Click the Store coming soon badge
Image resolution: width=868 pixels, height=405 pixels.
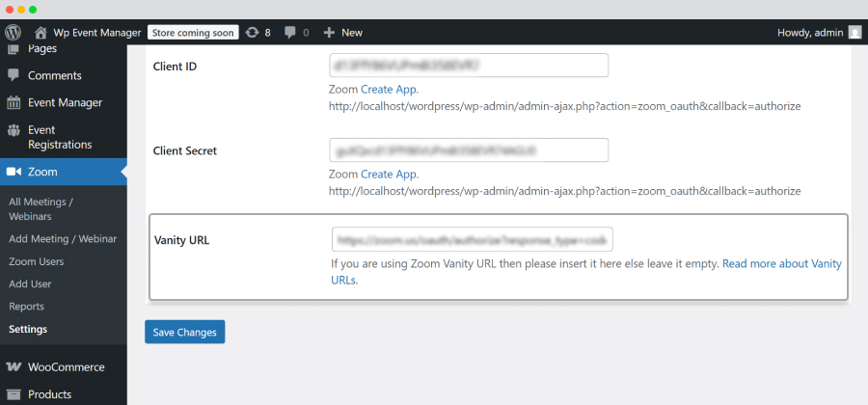point(193,33)
